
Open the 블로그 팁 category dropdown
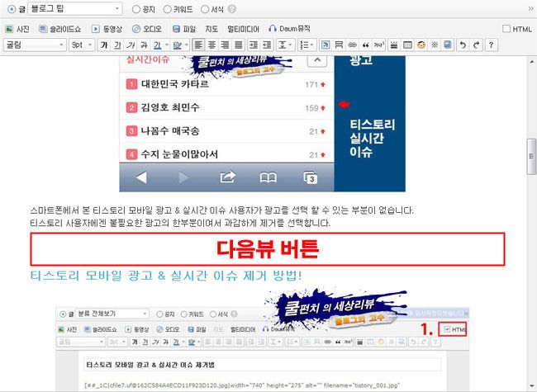[x=75, y=9]
